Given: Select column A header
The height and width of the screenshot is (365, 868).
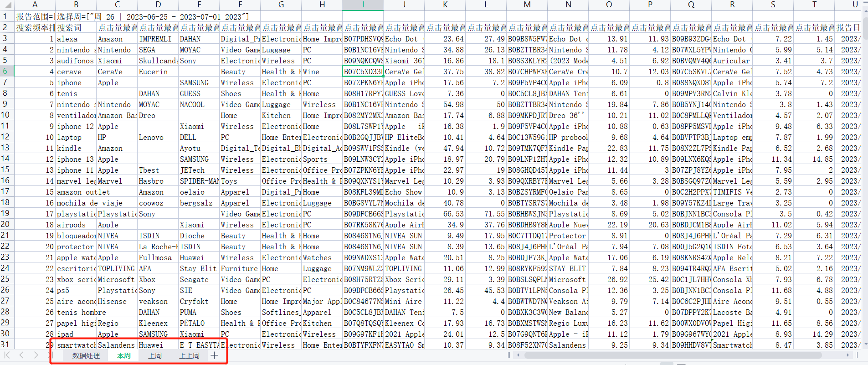Looking at the screenshot, I should [35, 5].
